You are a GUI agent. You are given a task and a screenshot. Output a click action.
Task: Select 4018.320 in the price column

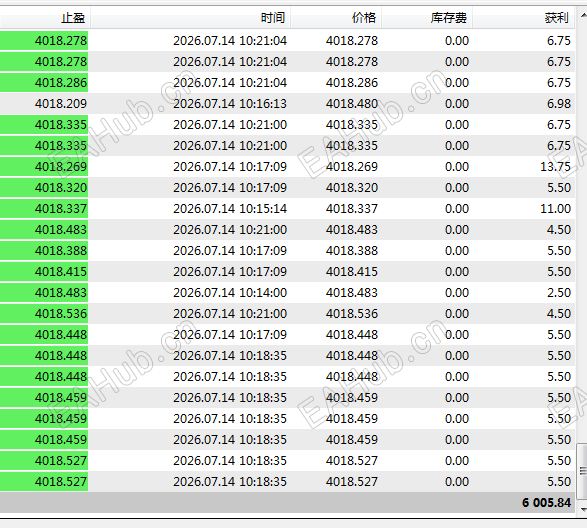point(352,188)
